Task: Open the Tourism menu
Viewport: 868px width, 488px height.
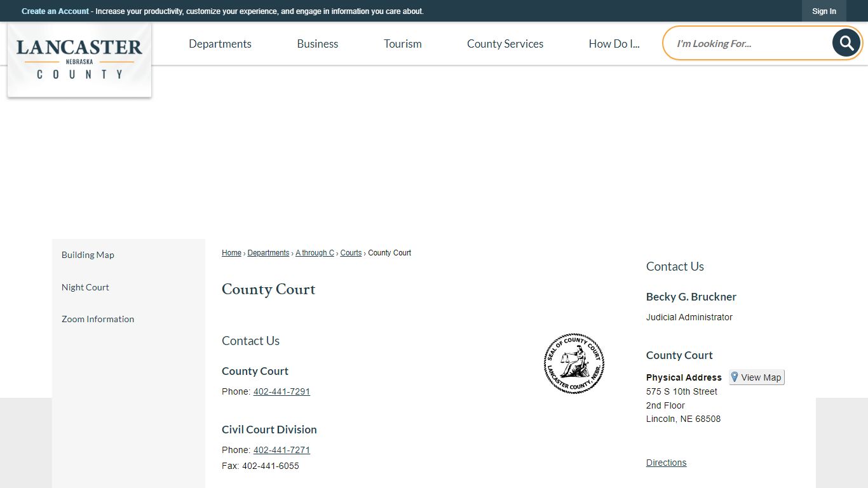Action: 403,44
